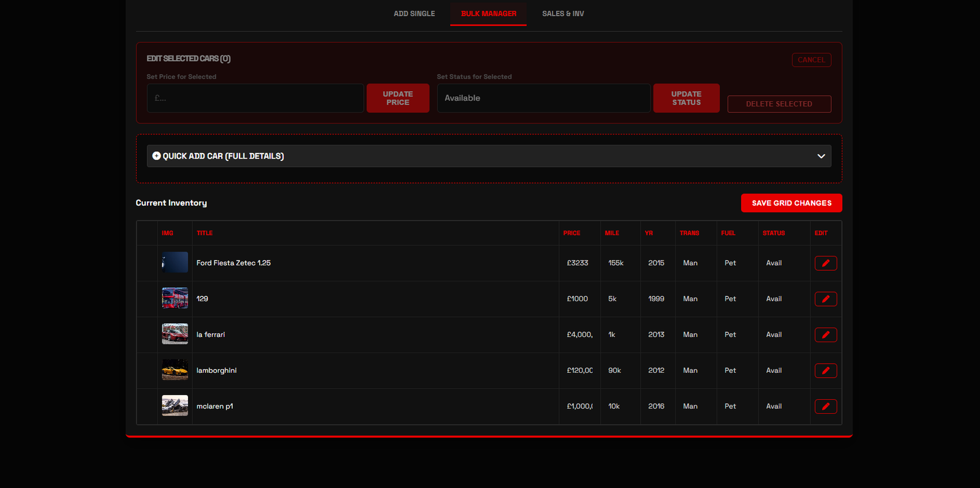Open the Set Status for Selected dropdown
980x488 pixels.
click(x=543, y=98)
